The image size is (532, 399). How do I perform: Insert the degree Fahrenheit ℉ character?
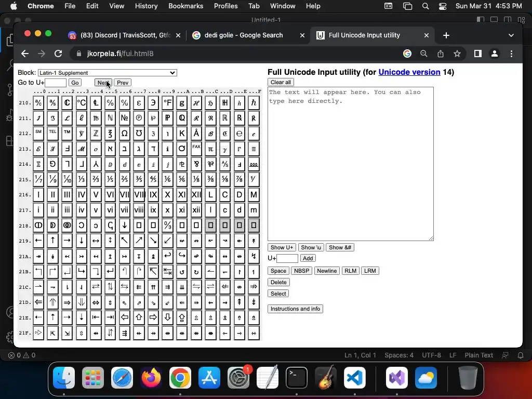tap(168, 103)
